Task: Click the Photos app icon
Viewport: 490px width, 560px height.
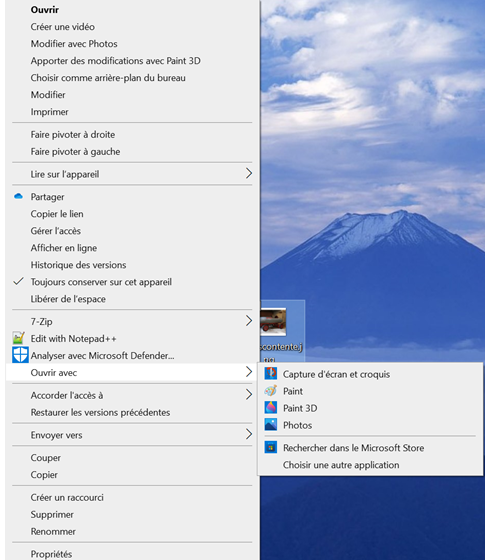Action: click(x=271, y=425)
